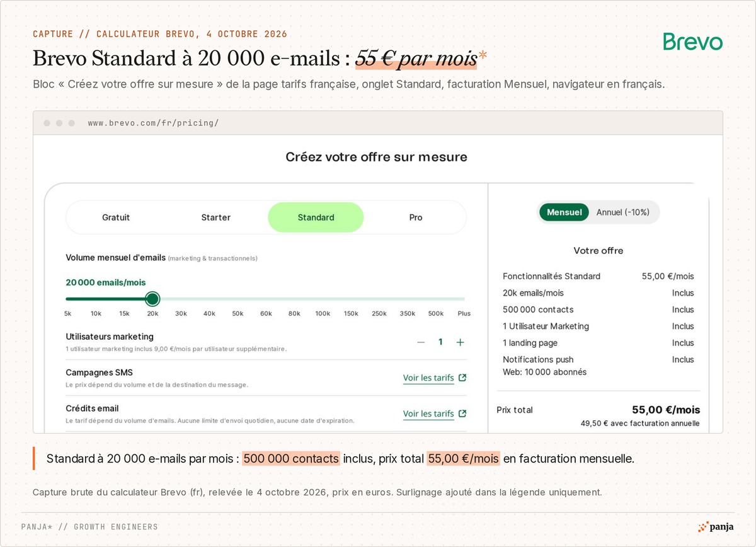
Task: Click the 49,50 € avec facturation annuelle note
Action: pos(640,423)
